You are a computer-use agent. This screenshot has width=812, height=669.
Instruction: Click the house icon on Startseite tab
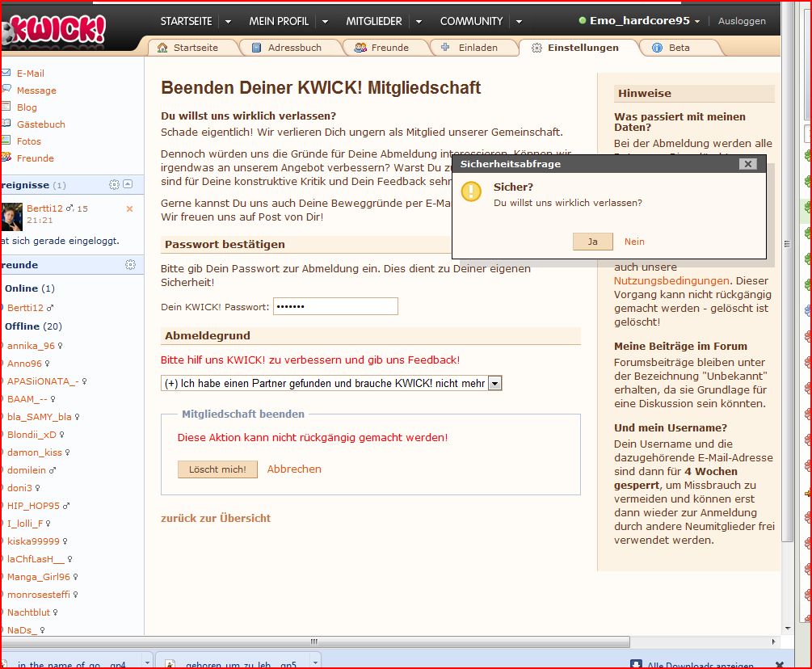click(162, 48)
